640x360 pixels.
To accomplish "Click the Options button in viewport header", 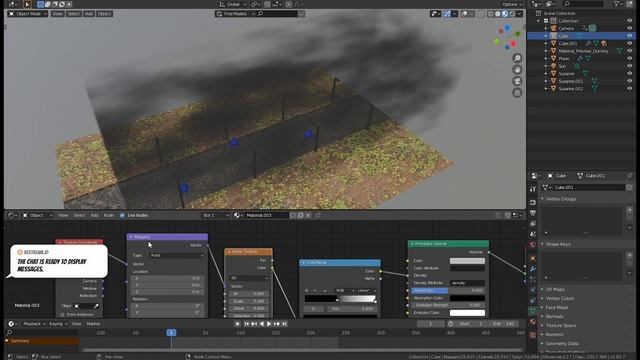I will pos(511,4).
